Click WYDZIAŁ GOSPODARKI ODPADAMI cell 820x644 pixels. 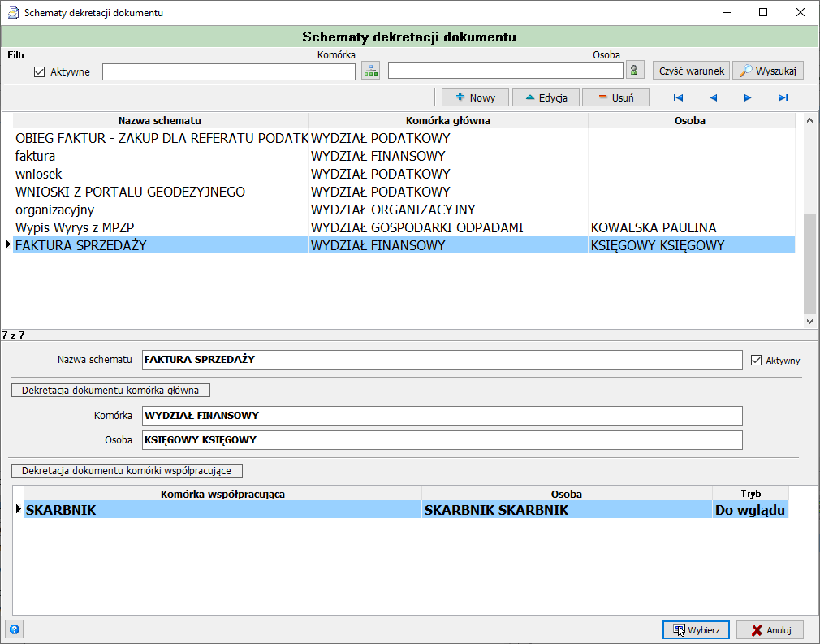click(448, 227)
